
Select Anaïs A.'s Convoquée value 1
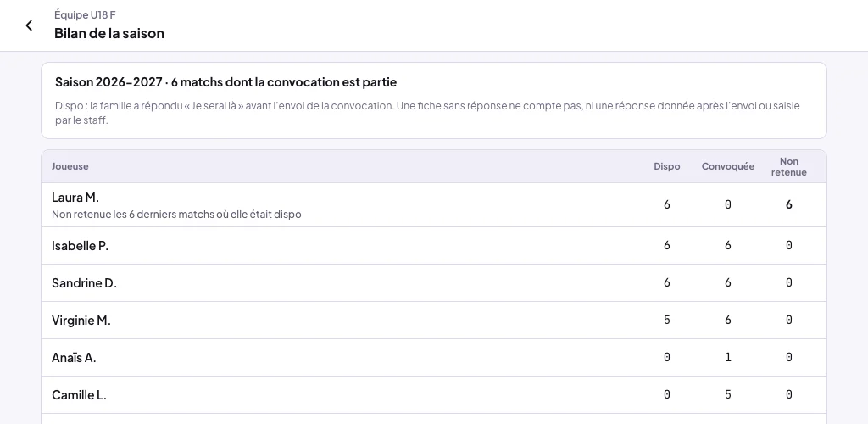pos(727,358)
